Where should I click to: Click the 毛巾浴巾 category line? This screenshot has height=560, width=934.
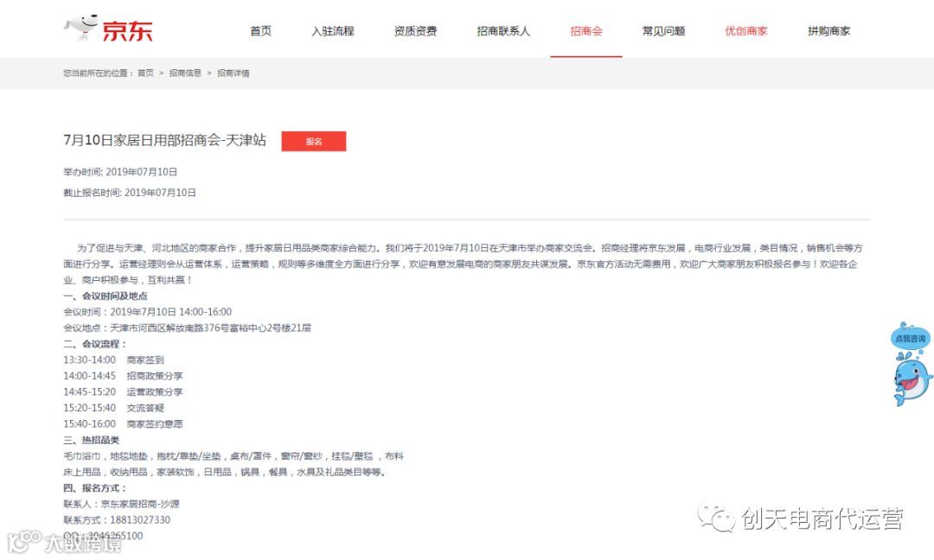pos(233,456)
